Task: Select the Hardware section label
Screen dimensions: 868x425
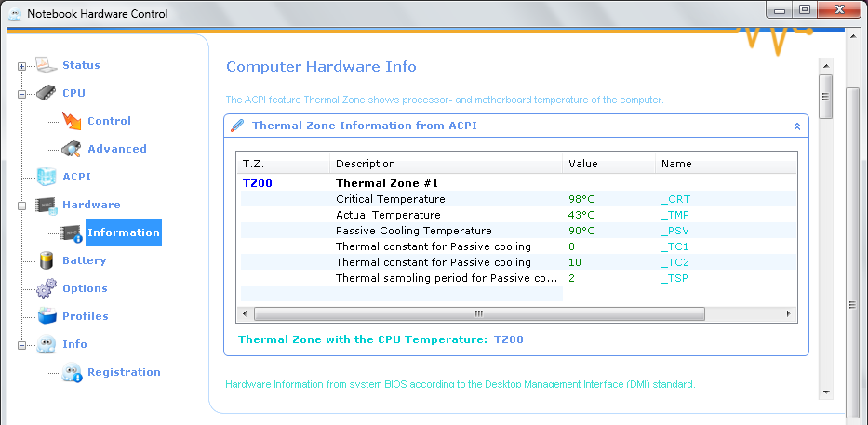Action: pos(91,205)
